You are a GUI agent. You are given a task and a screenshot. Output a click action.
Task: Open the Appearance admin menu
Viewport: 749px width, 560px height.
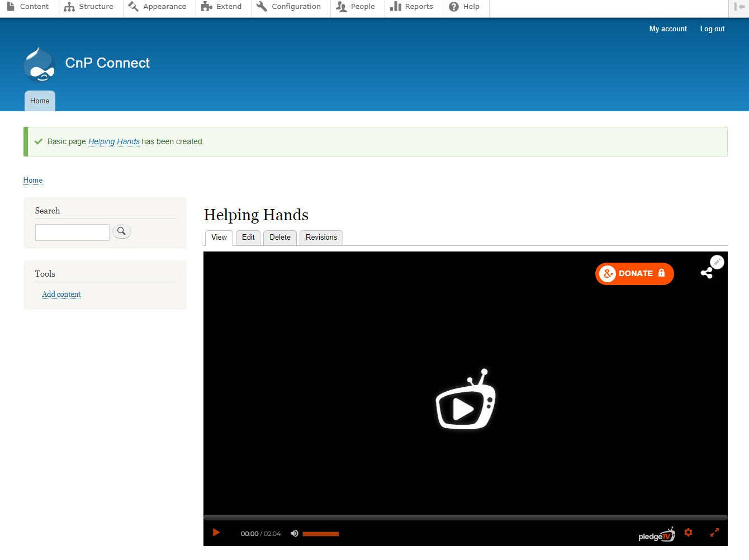(157, 7)
